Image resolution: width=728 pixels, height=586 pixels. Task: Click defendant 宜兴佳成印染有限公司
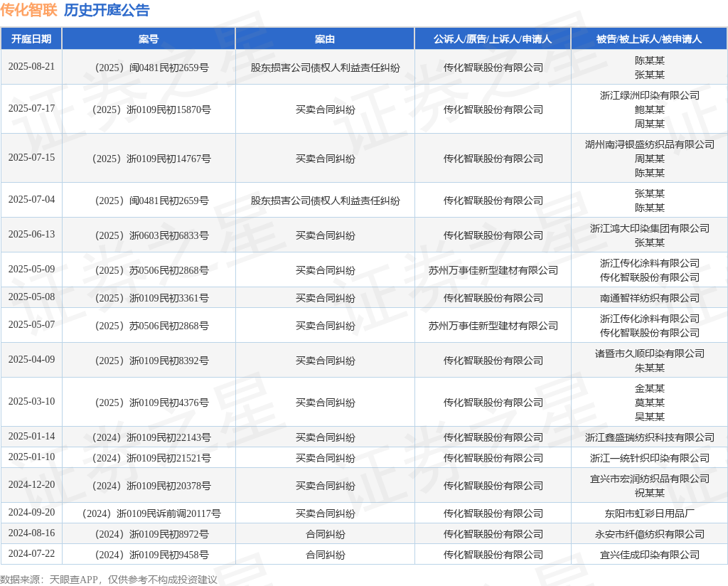650,555
